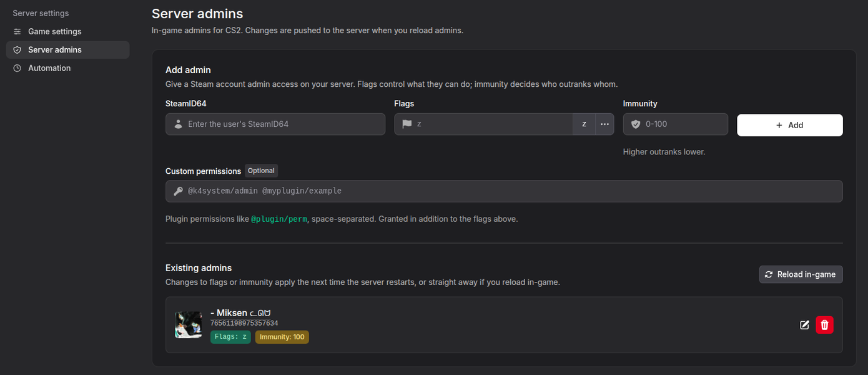
Task: Open the Automation section
Action: click(x=67, y=68)
